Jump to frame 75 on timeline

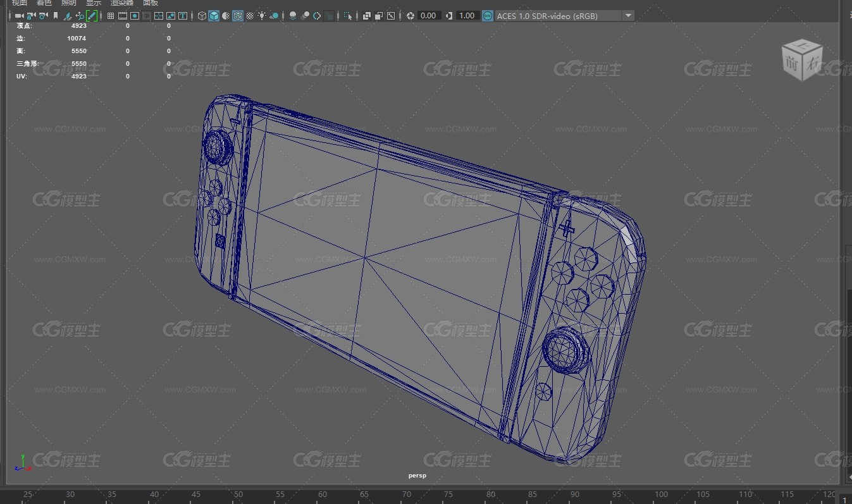point(448,495)
